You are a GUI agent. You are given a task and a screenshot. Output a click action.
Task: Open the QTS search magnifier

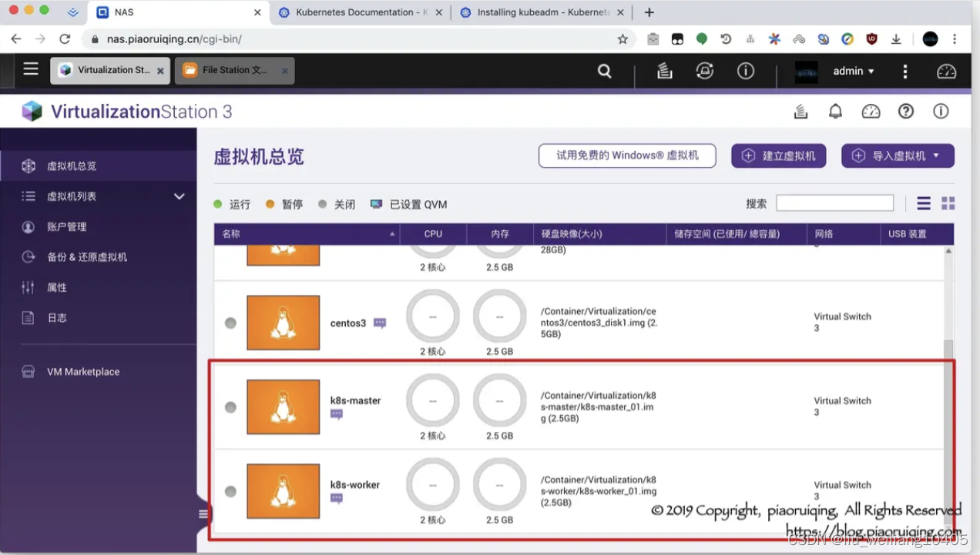coord(605,71)
